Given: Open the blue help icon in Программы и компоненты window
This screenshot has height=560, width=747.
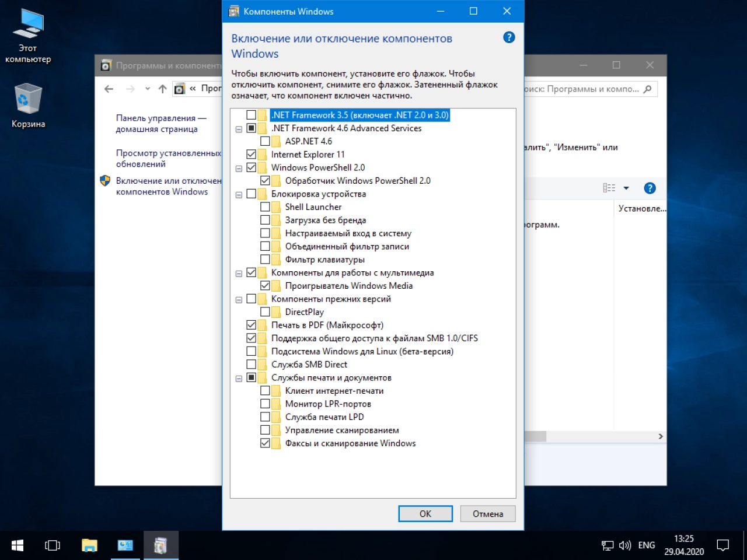Looking at the screenshot, I should pyautogui.click(x=650, y=188).
